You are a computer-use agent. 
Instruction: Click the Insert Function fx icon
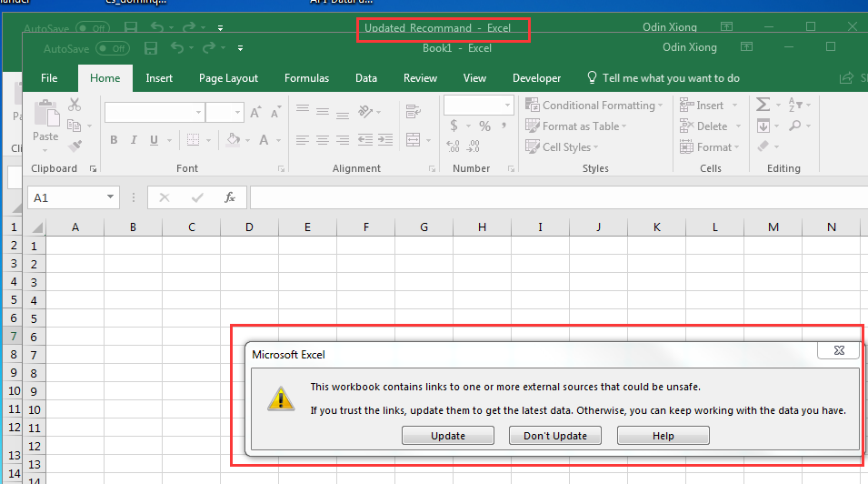click(x=230, y=197)
